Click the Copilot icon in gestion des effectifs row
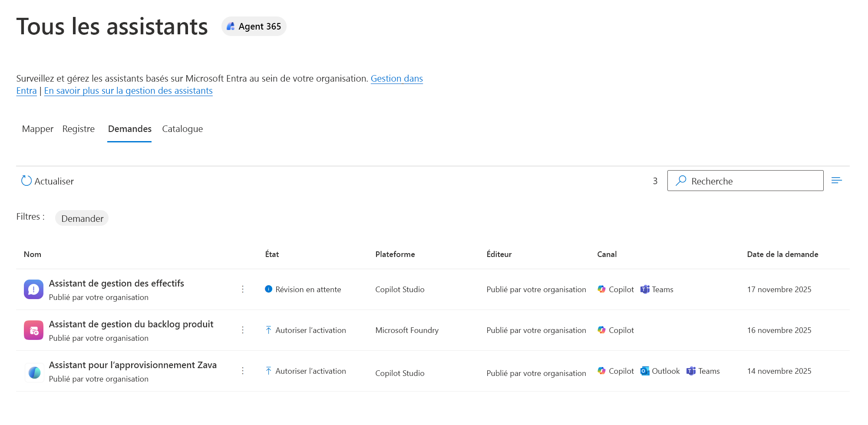The height and width of the screenshot is (425, 868). point(601,289)
